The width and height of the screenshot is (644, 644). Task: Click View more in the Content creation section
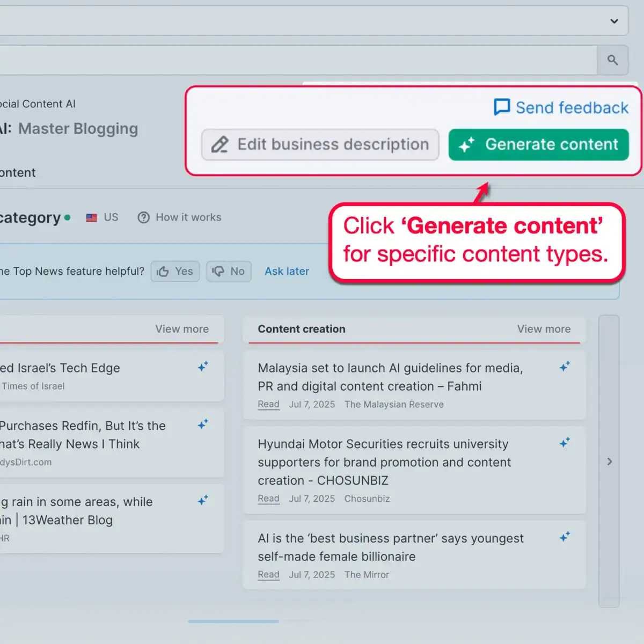click(544, 329)
